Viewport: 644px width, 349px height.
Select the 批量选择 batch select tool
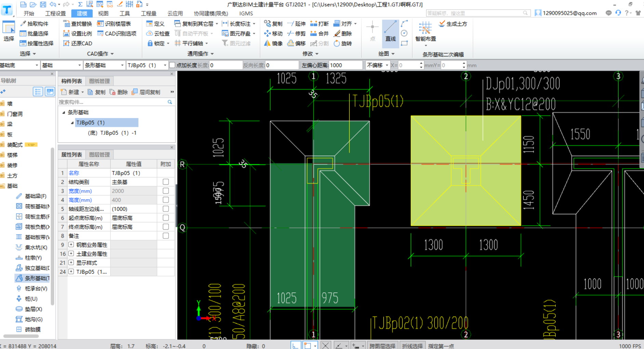click(x=34, y=34)
